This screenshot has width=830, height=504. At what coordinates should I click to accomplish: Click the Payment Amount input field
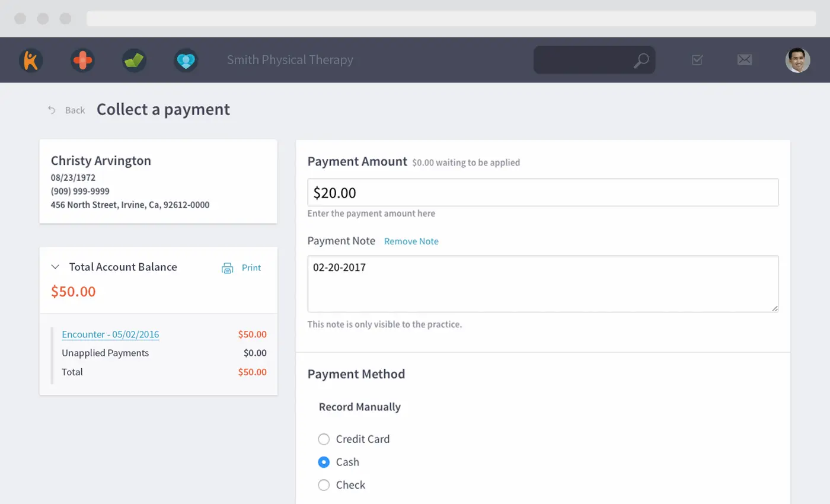[542, 193]
